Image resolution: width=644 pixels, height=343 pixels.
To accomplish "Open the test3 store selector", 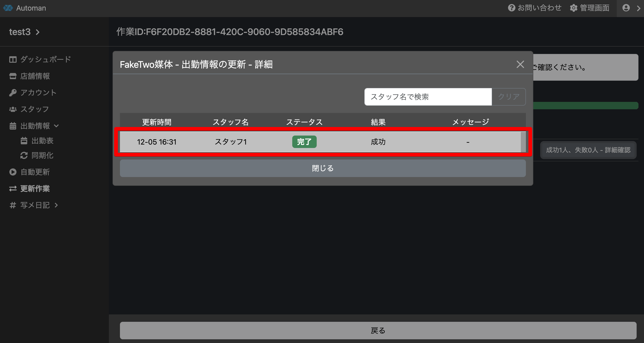I will [24, 32].
